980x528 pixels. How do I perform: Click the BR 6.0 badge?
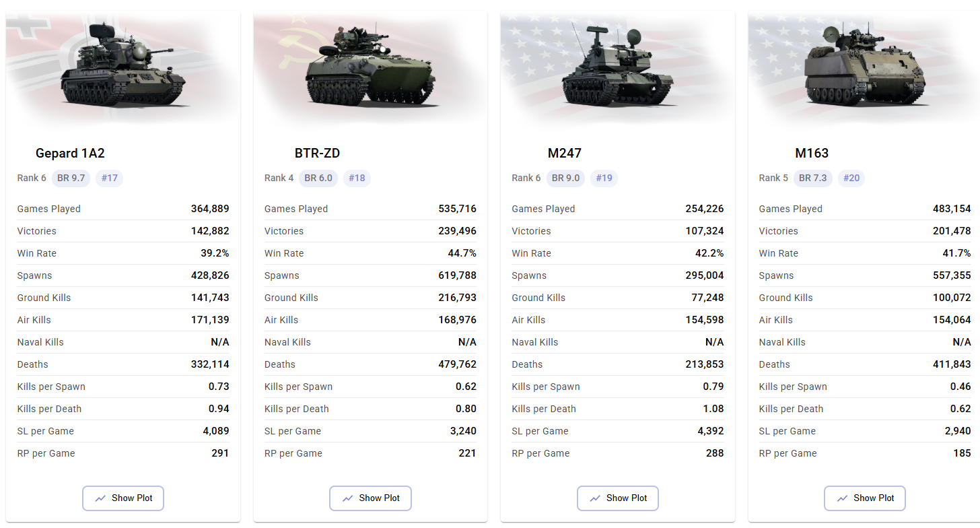click(318, 178)
